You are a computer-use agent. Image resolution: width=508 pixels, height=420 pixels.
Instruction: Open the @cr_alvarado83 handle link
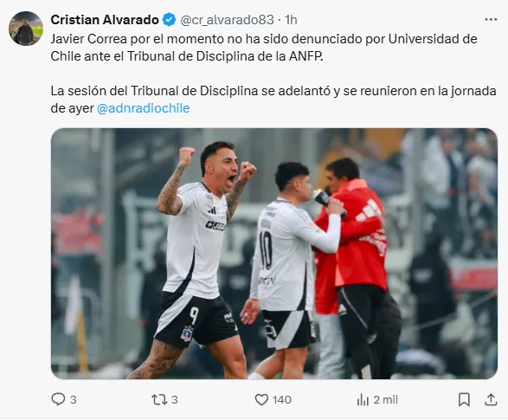[x=227, y=20]
